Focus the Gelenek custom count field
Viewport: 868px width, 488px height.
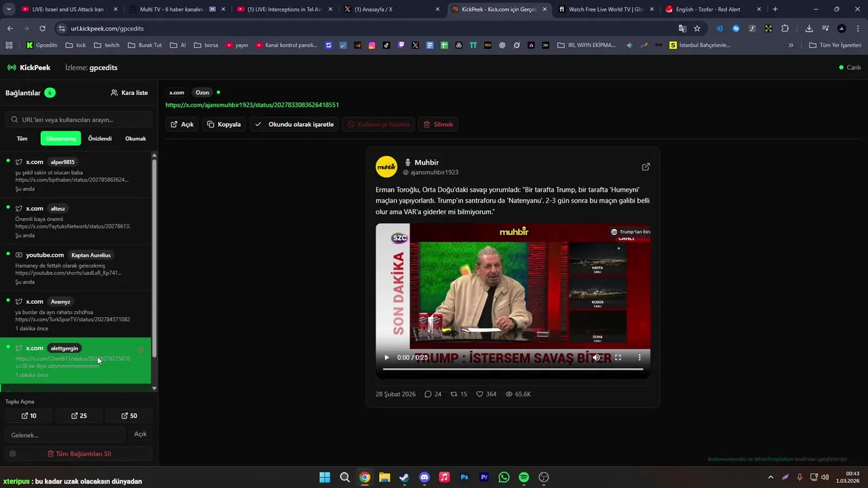click(65, 434)
